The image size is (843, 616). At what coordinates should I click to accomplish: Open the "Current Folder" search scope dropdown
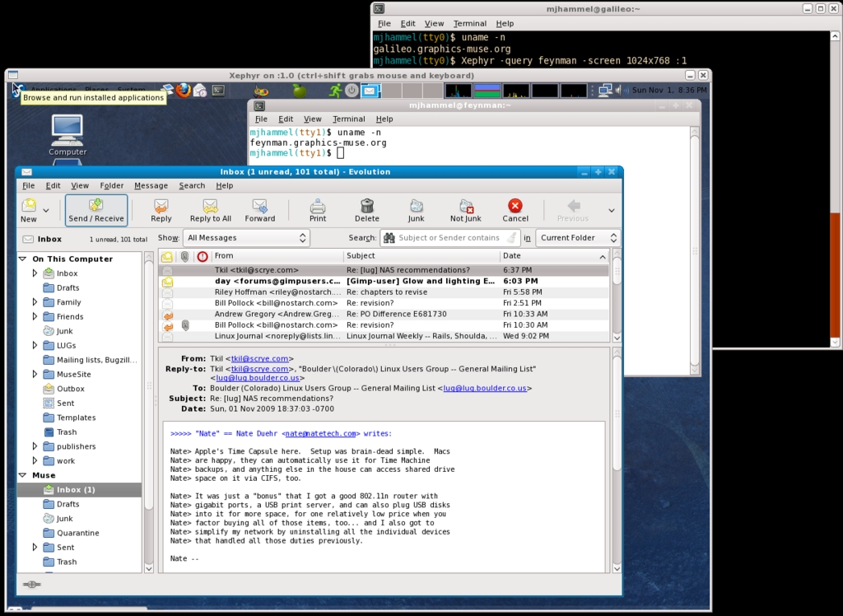(x=578, y=238)
